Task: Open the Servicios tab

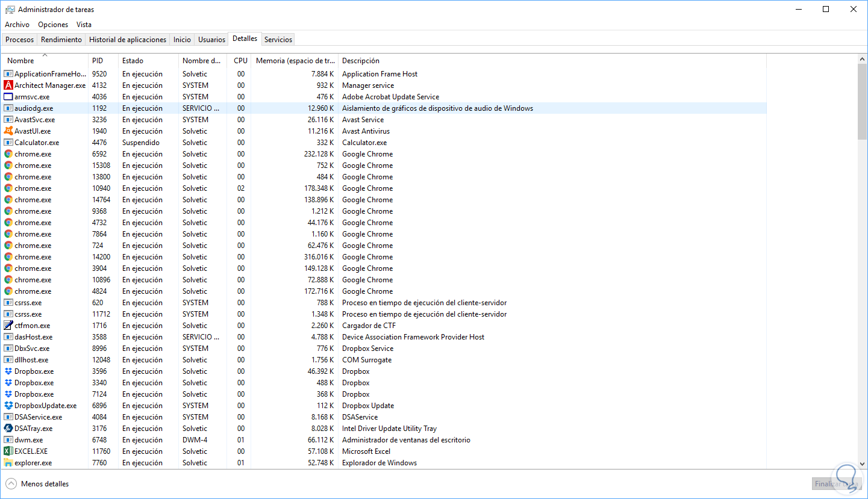Action: pyautogui.click(x=278, y=40)
